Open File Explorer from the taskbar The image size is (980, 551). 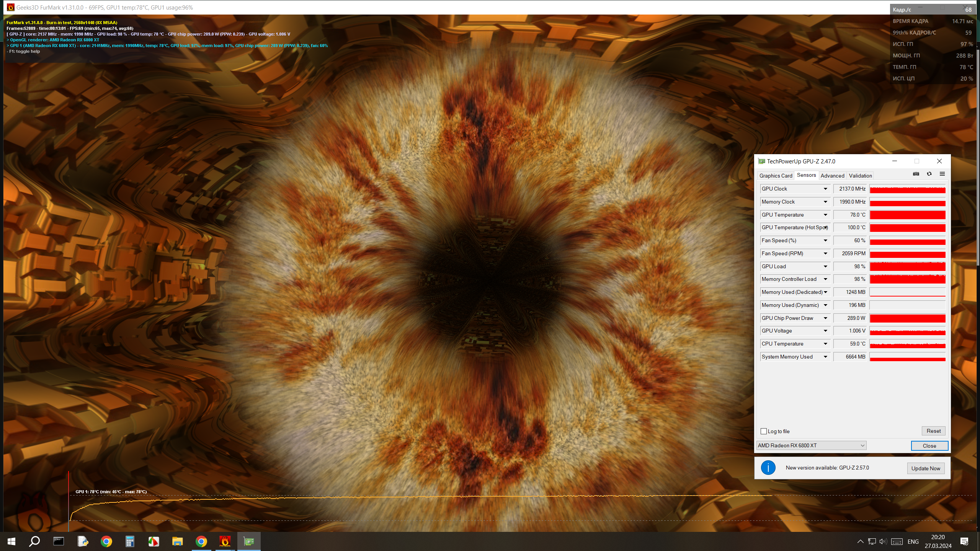coord(177,541)
